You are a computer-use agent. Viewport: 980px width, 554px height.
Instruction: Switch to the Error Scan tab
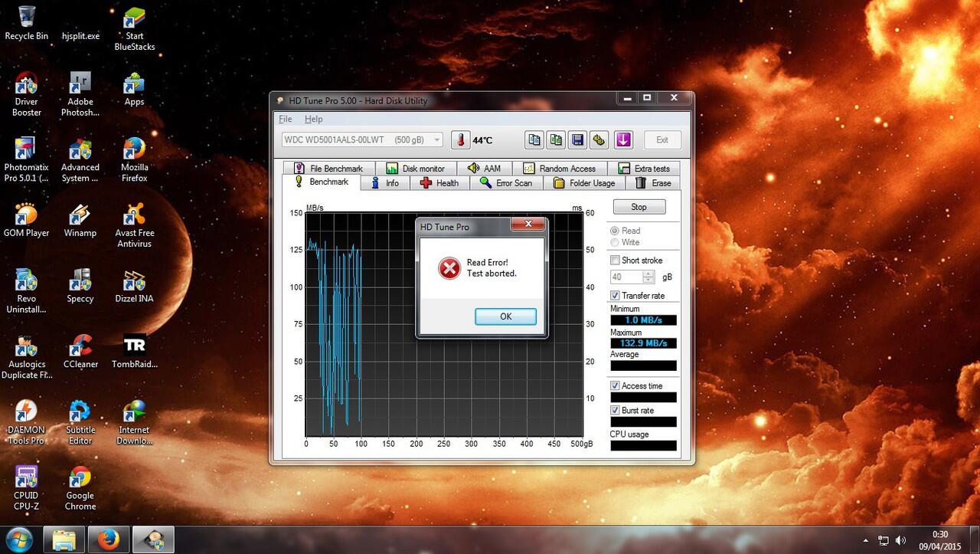point(506,183)
